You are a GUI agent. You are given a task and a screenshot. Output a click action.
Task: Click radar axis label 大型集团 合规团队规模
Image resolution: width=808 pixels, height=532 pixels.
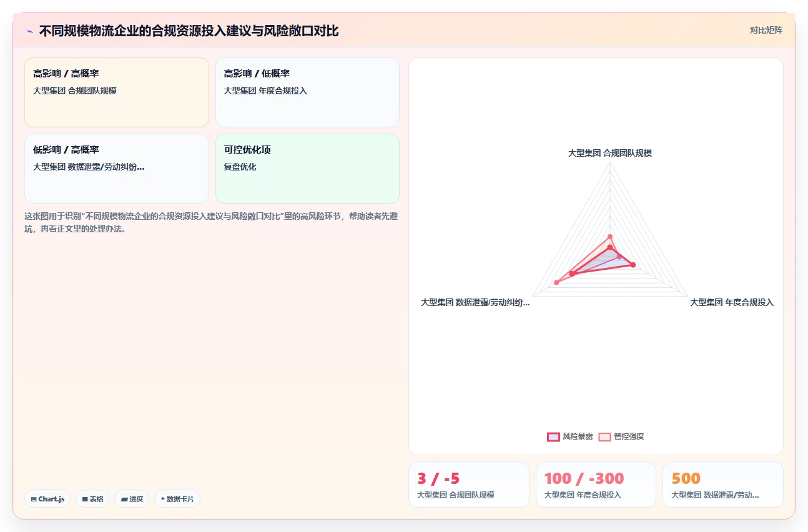point(610,153)
